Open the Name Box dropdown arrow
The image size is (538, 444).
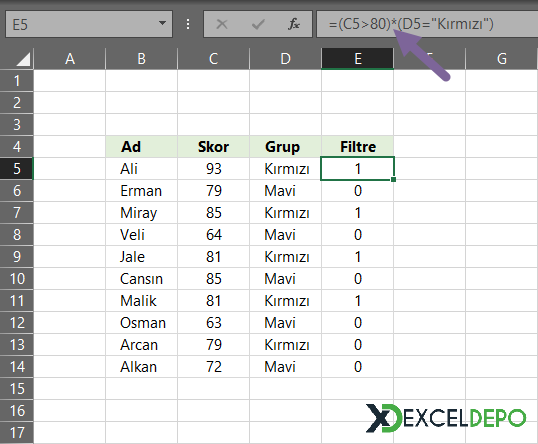tap(162, 24)
